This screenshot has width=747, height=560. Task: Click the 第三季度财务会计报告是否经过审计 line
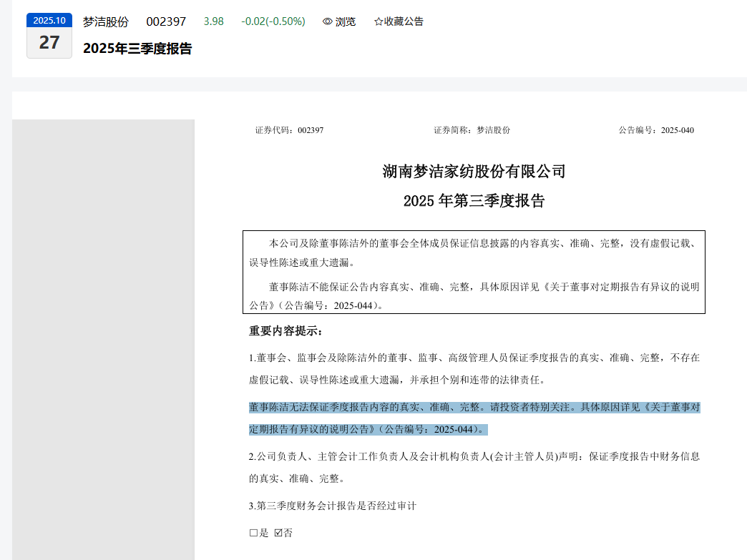pyautogui.click(x=333, y=506)
